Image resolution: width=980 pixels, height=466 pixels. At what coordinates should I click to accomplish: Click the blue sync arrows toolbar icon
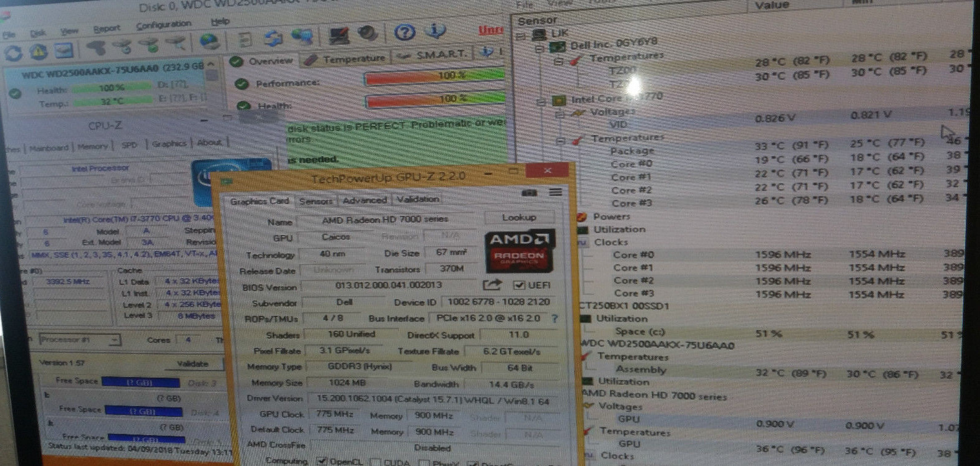[x=273, y=38]
